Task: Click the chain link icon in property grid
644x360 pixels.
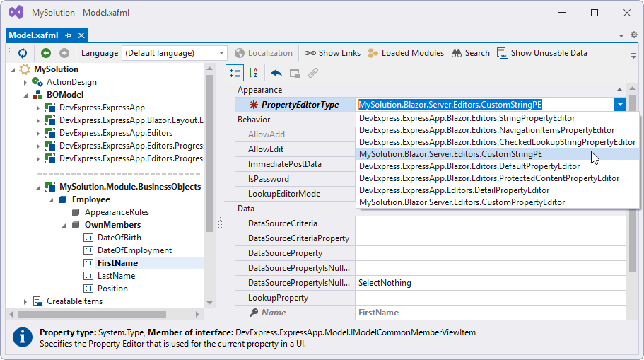Action: pos(313,73)
